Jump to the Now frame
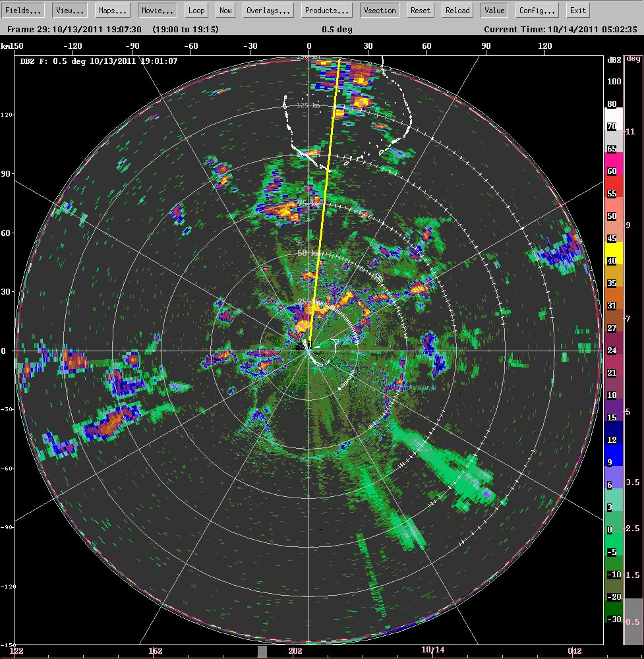The height and width of the screenshot is (659, 644). tap(225, 11)
